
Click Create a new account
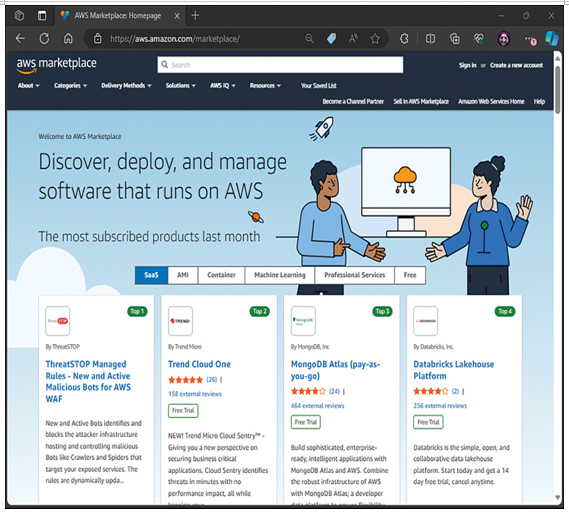click(x=516, y=65)
